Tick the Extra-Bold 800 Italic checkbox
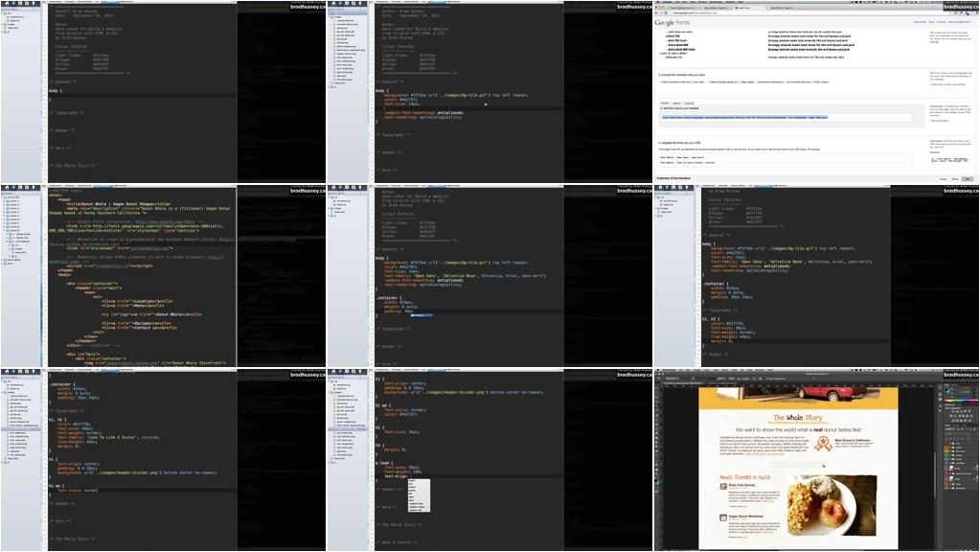Image resolution: width=980 pixels, height=552 pixels. tap(667, 50)
